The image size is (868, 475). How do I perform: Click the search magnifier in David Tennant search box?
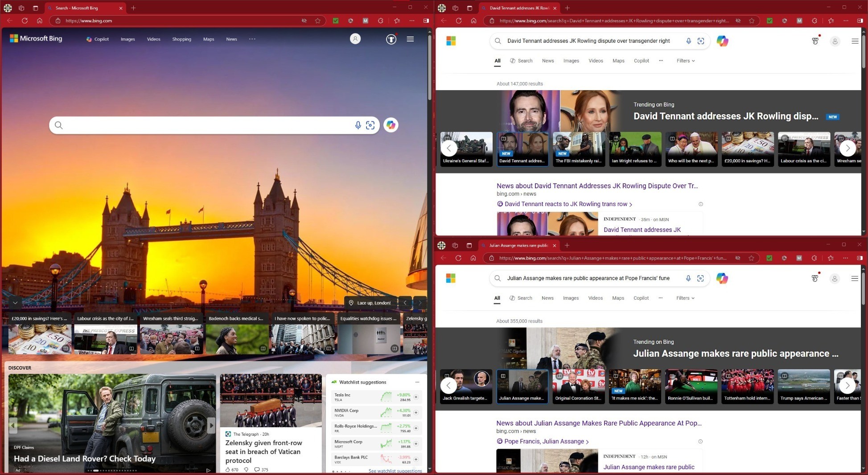(x=498, y=41)
